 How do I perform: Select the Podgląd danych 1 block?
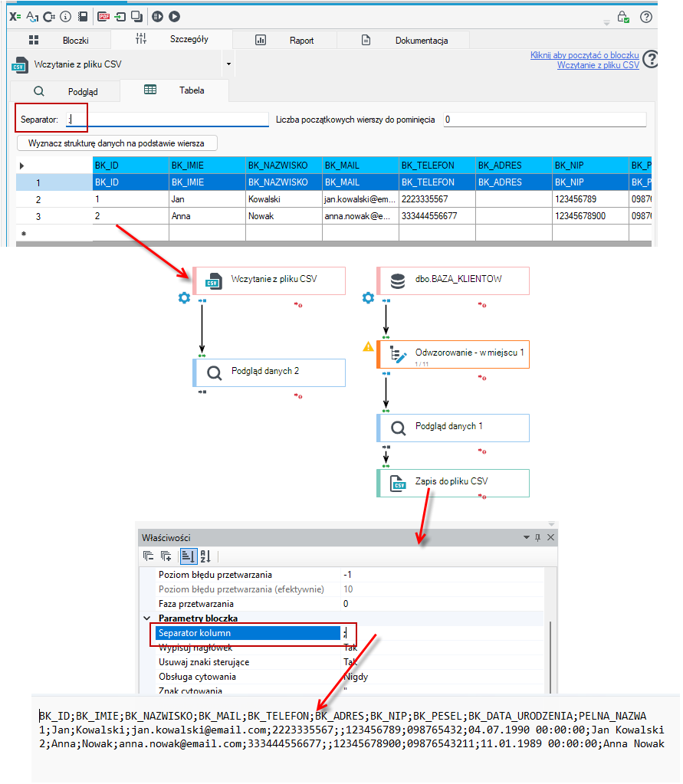(x=453, y=428)
